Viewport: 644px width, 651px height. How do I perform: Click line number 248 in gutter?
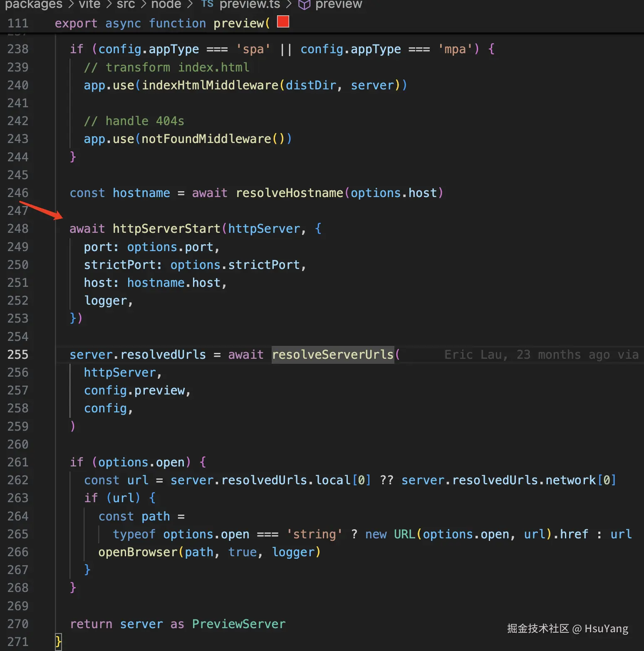click(x=18, y=229)
